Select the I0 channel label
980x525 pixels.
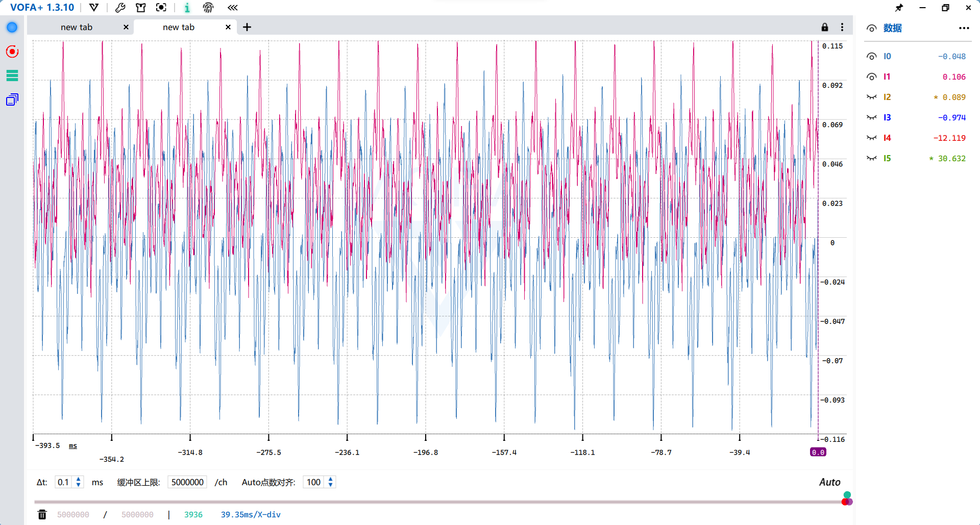[887, 56]
